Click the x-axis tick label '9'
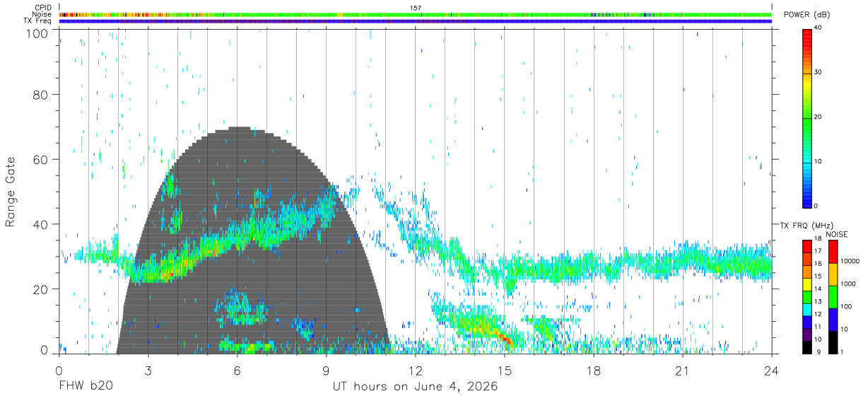 326,371
